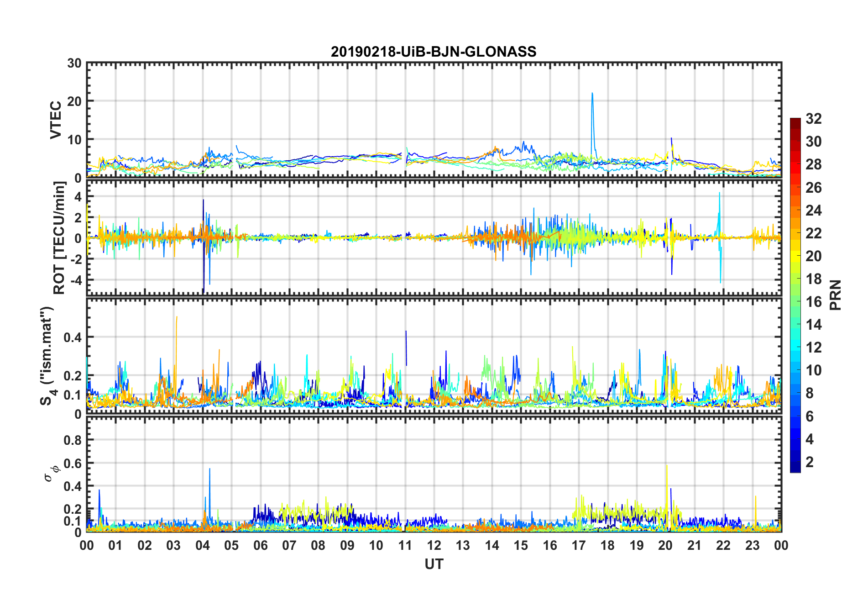Image resolution: width=868 pixels, height=590 pixels.
Task: Click sigma phi axis tick label 0.8
Action: click(x=72, y=440)
